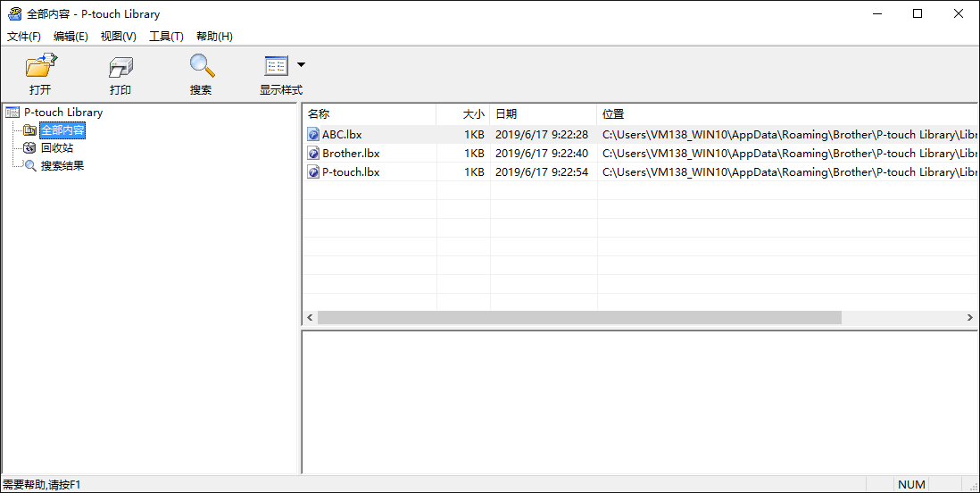Click the 1KB size of Brother.lbx
Screen dimensions: 980x493
click(x=474, y=154)
